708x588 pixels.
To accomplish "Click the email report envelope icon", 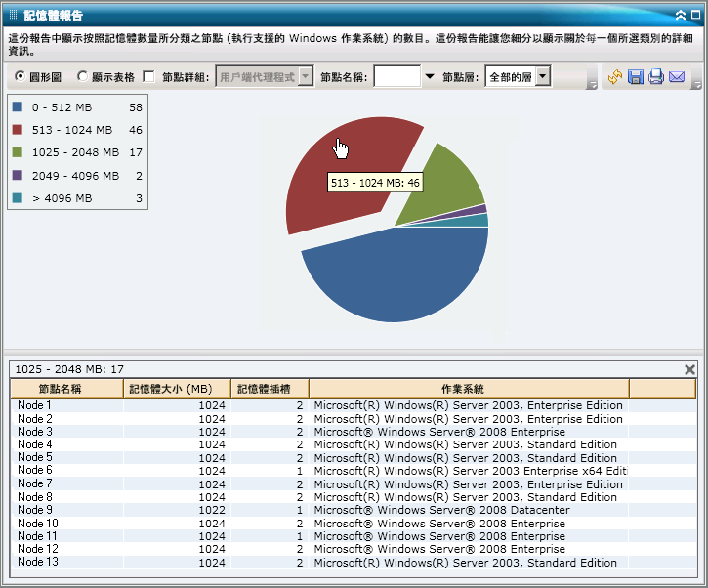I will point(677,77).
